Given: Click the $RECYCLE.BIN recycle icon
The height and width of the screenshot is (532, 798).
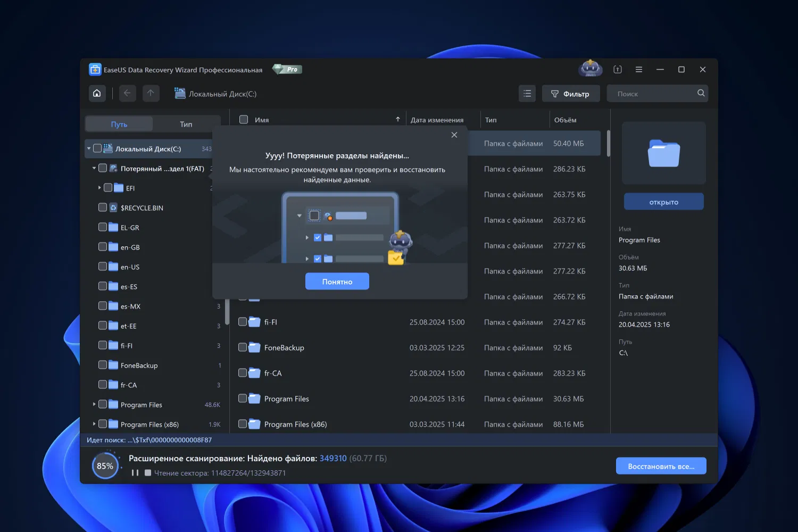Looking at the screenshot, I should [113, 207].
